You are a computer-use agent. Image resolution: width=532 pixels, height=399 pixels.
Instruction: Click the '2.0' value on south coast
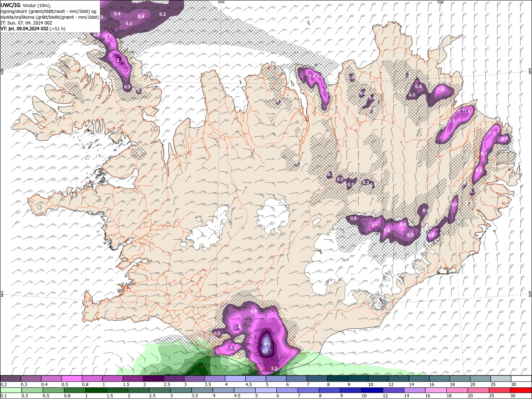coord(274,368)
